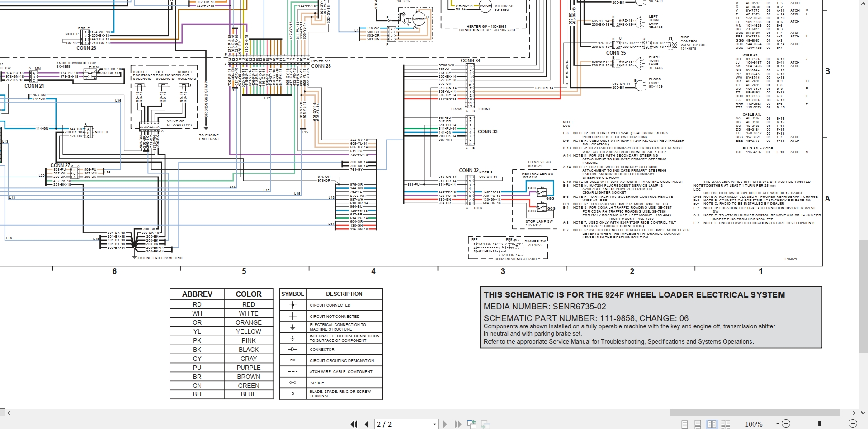Click the horizontal scrollbar right arrow

point(854,413)
